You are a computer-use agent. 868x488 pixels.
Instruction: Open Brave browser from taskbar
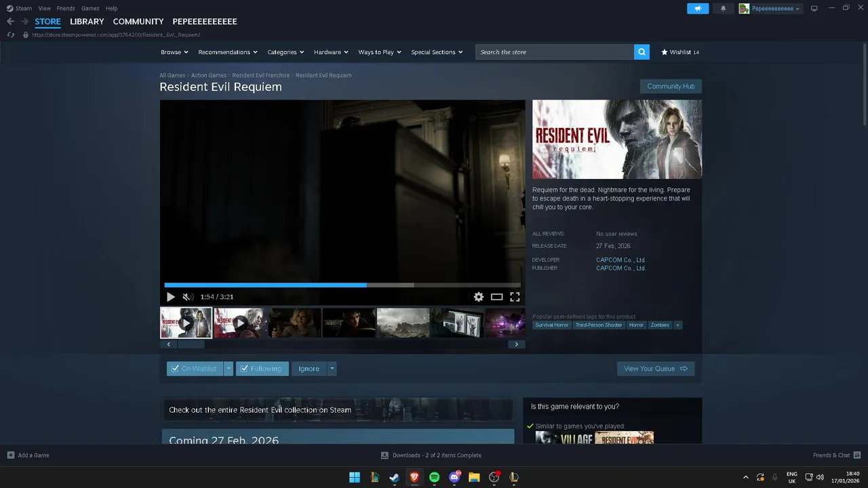[414, 477]
